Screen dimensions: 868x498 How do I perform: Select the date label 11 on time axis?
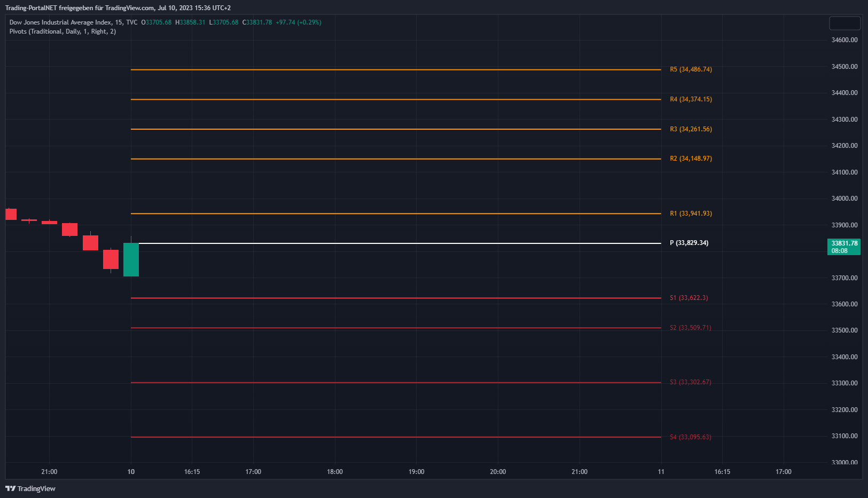click(661, 472)
